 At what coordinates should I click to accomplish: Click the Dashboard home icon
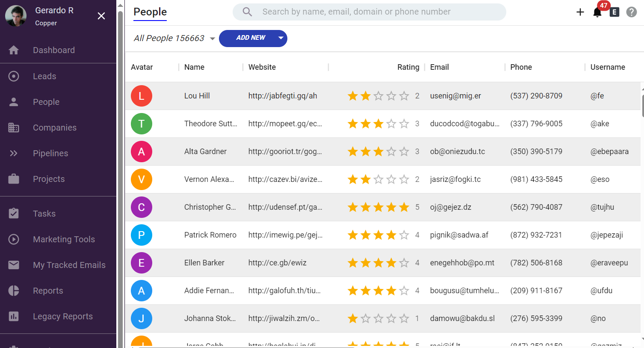pyautogui.click(x=14, y=50)
